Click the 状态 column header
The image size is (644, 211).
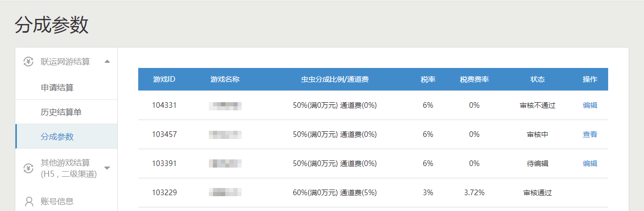coord(538,79)
